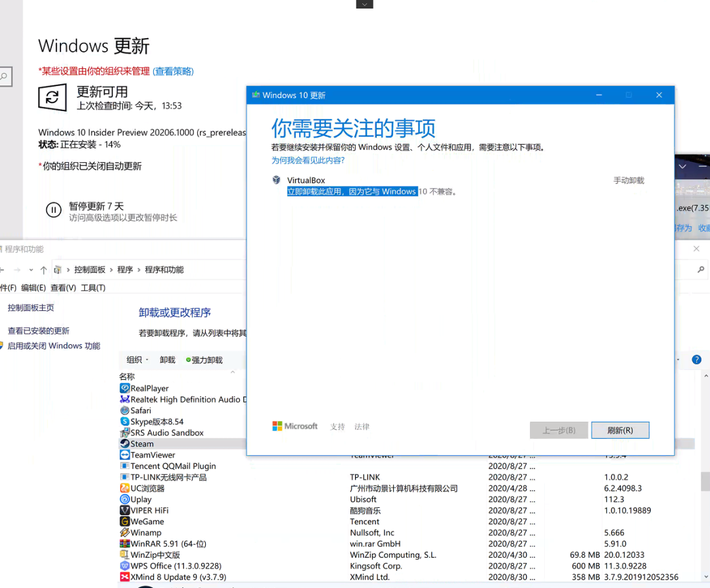Screen dimensions: 710x588
Task: Open the 查看(V) menu
Action: pyautogui.click(x=63, y=288)
